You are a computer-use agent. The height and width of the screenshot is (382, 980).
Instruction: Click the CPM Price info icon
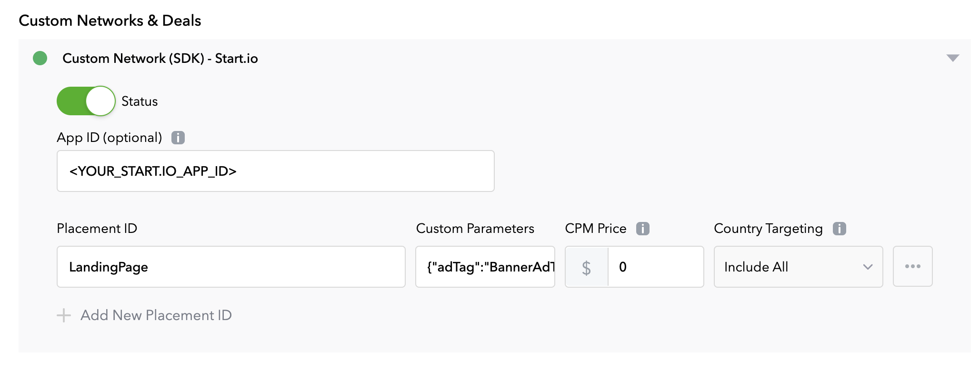point(643,229)
